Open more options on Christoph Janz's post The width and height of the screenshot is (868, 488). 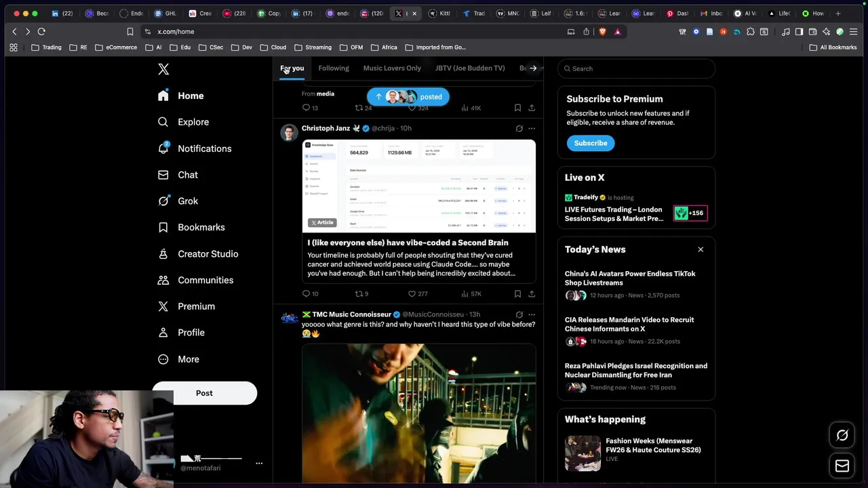coord(532,128)
